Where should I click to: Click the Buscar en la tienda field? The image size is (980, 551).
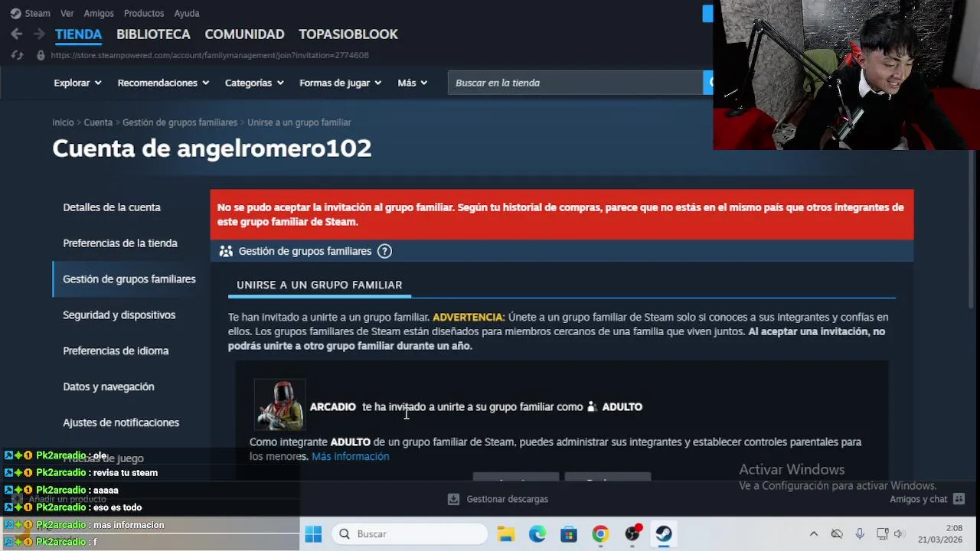575,83
